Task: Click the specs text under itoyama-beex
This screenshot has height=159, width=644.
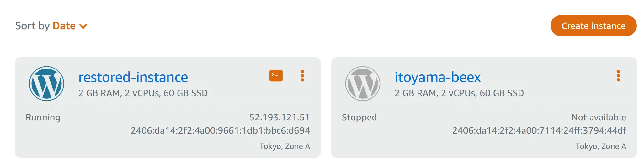Action: (459, 93)
